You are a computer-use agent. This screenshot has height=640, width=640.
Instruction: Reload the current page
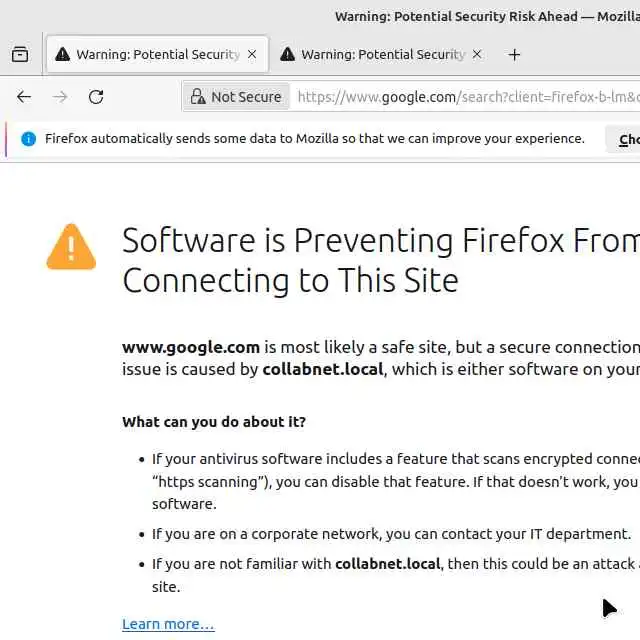(x=96, y=97)
